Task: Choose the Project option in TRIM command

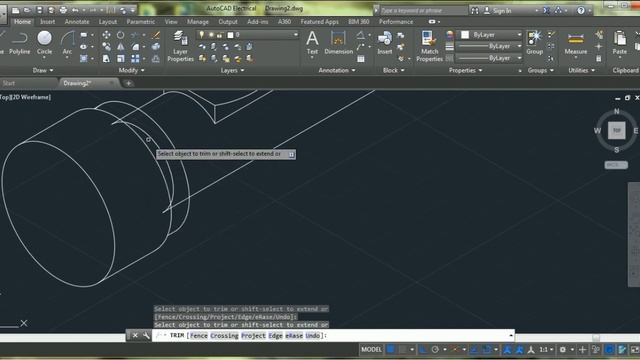Action: pos(253,336)
